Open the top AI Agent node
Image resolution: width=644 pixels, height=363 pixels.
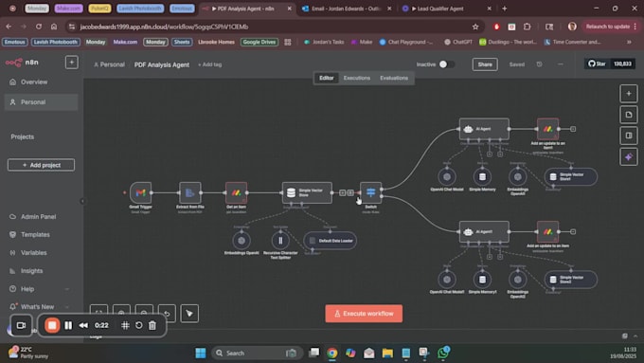(484, 129)
